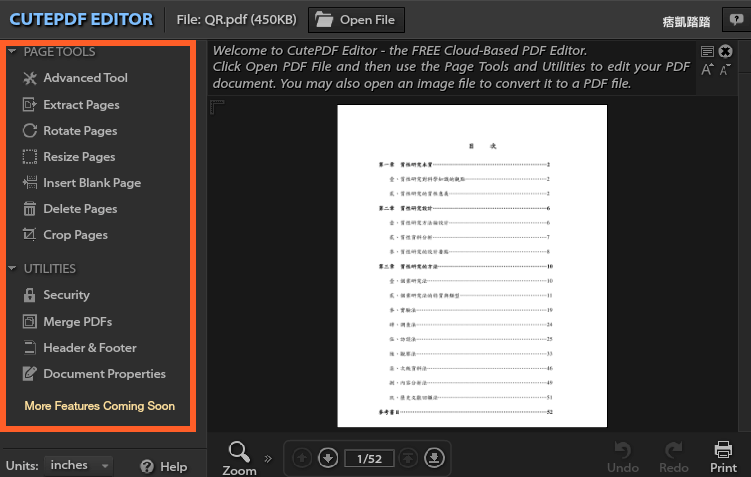Click the Redo button
The height and width of the screenshot is (477, 751).
(673, 457)
